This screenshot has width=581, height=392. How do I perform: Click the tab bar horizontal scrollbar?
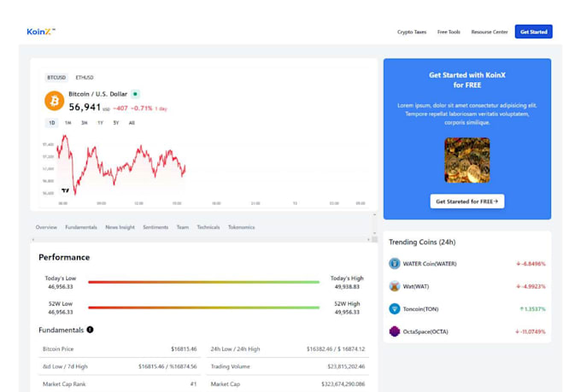(x=201, y=240)
